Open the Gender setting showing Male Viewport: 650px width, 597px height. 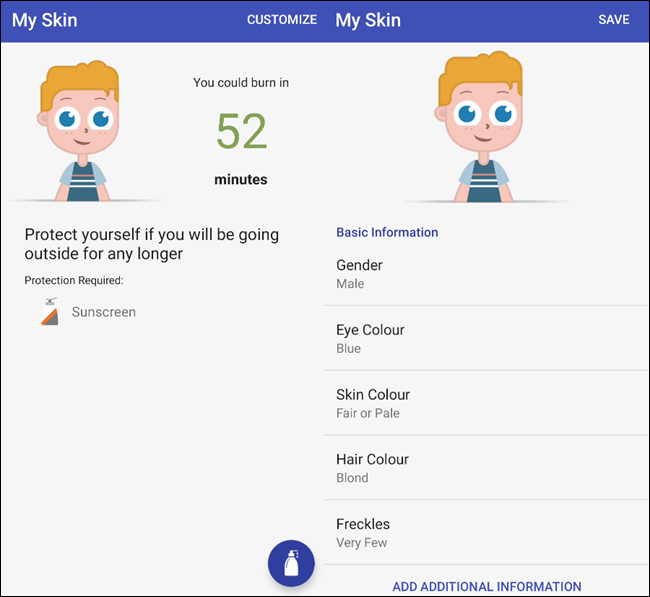pos(486,274)
